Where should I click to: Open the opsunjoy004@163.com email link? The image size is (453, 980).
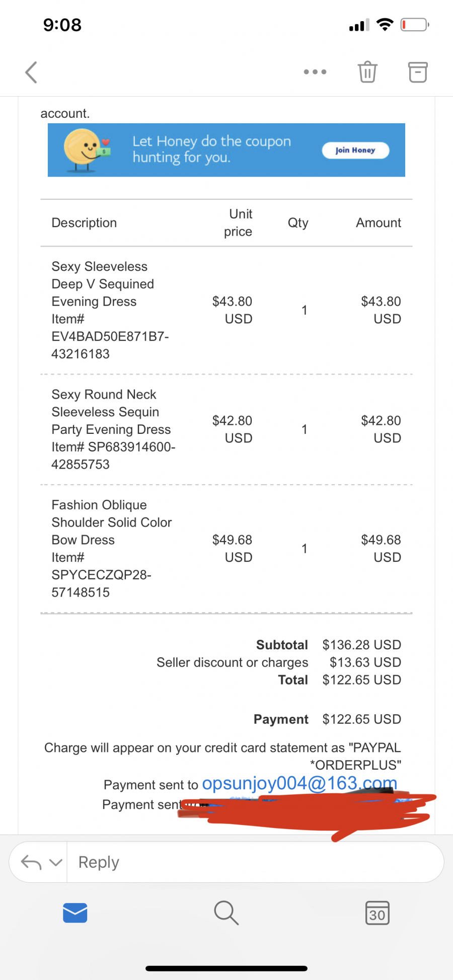(299, 783)
